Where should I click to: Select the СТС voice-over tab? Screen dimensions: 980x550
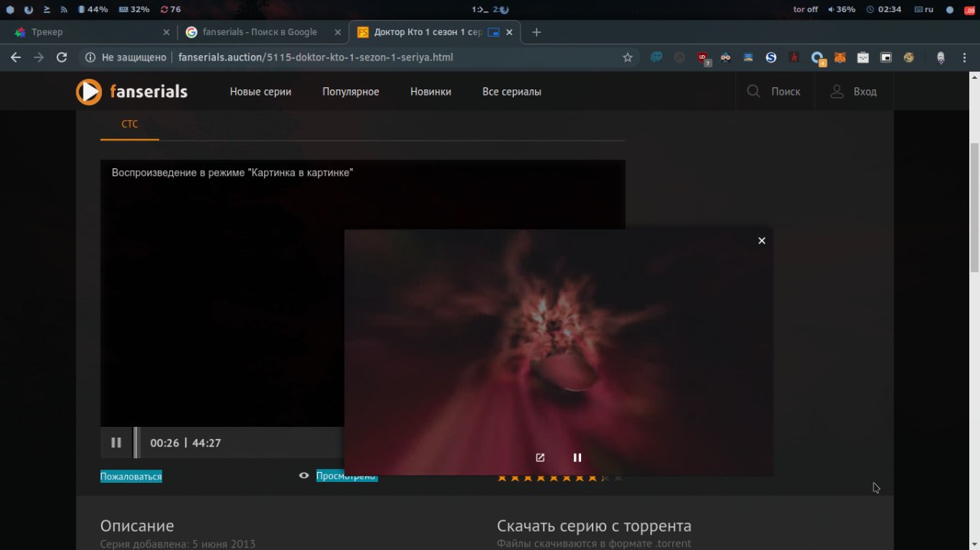(x=129, y=124)
